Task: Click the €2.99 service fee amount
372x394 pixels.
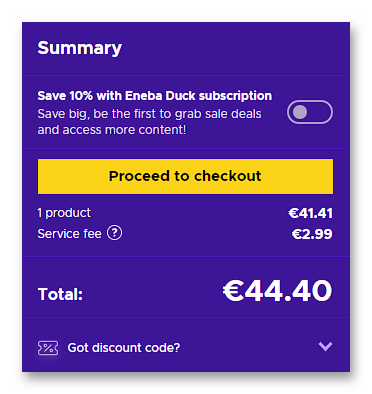Action: (312, 234)
